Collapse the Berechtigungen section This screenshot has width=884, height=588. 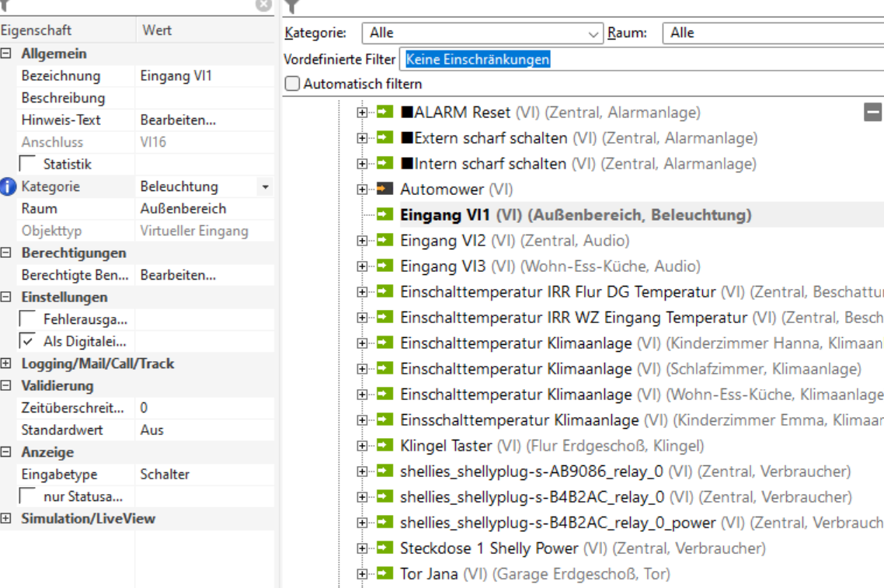click(5, 252)
